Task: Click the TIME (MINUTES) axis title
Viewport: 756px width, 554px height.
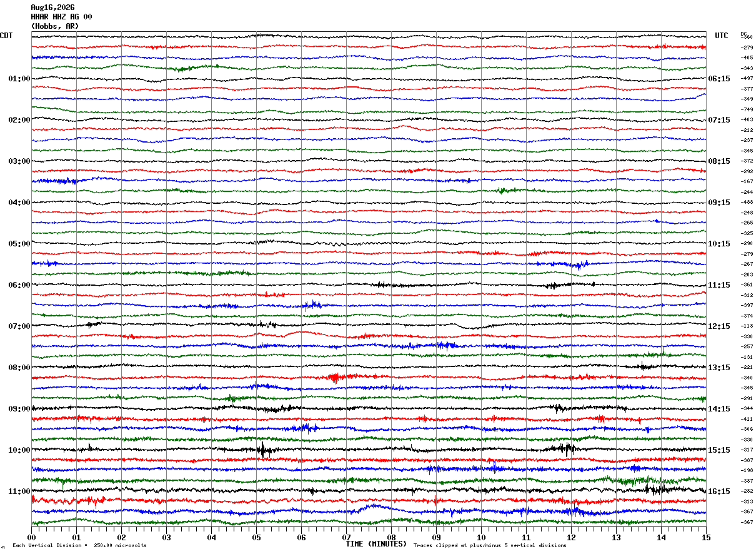Action: pos(376,544)
